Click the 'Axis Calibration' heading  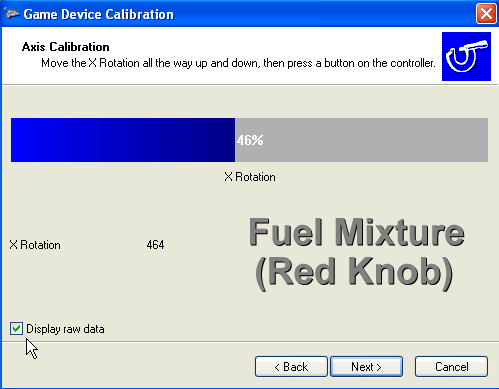(66, 47)
